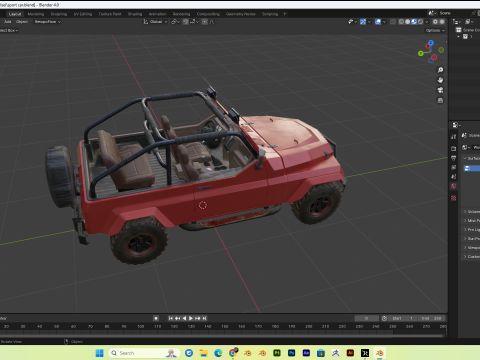The height and width of the screenshot is (360, 480).
Task: Toggle X-ray mode in viewport header
Action: click(393, 22)
